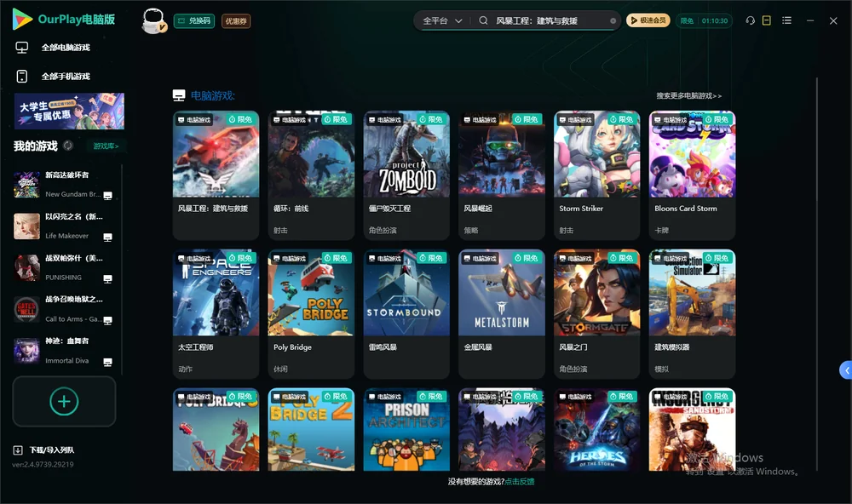Open the Prison Architect game thumbnail
Viewport: 852px width, 504px height.
[406, 430]
